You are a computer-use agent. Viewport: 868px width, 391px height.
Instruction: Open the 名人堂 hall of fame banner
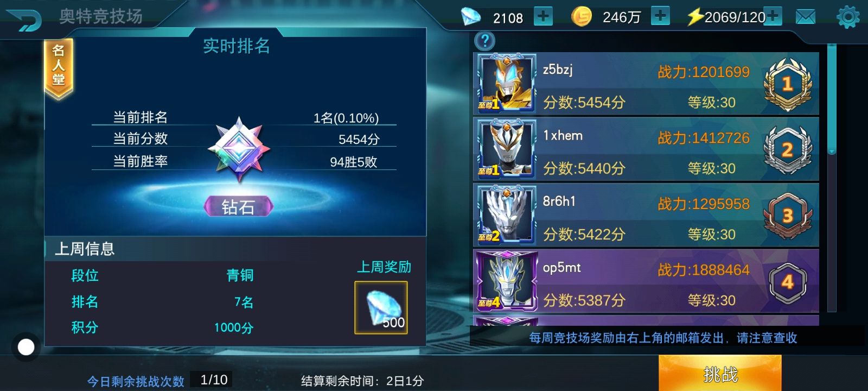59,68
